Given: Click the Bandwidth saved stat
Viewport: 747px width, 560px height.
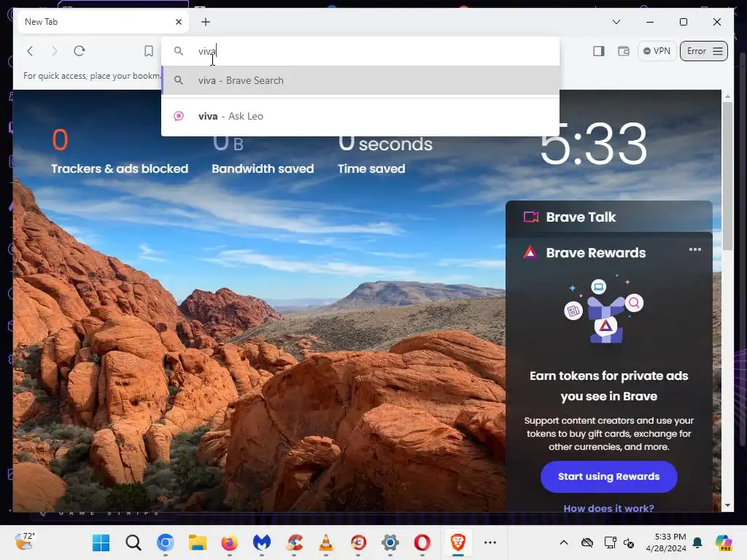Looking at the screenshot, I should click(x=263, y=155).
